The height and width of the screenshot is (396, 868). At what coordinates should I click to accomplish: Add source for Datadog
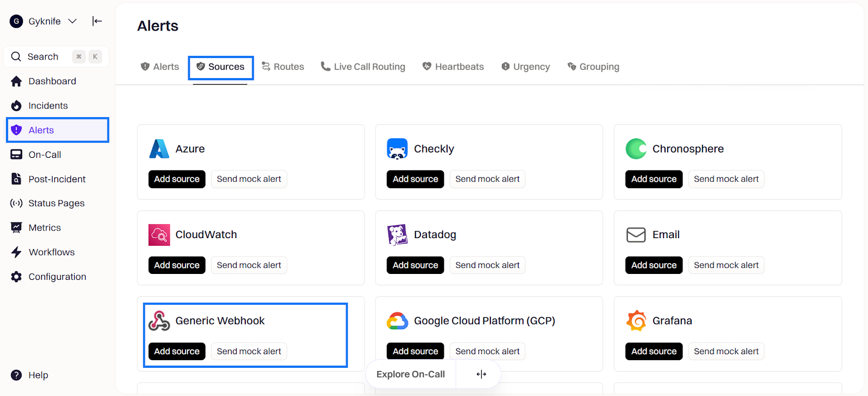[416, 265]
